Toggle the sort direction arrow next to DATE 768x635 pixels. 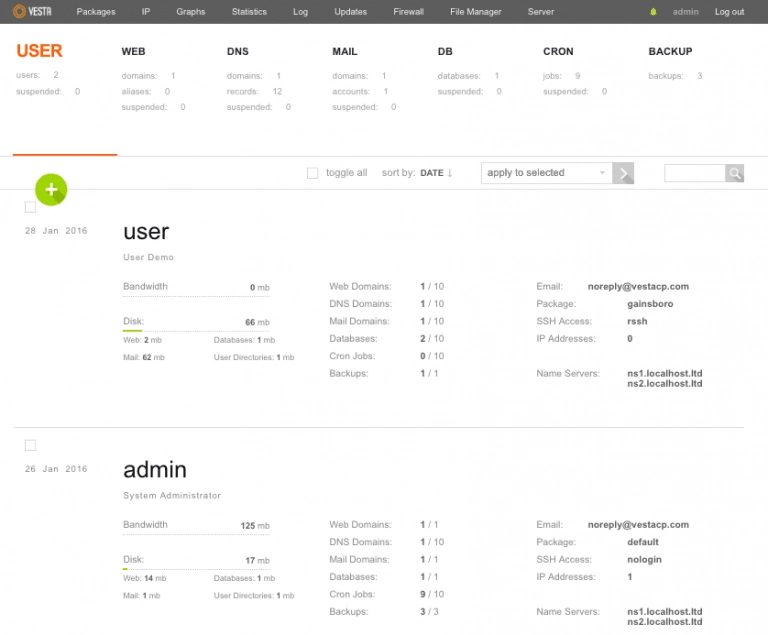[450, 173]
